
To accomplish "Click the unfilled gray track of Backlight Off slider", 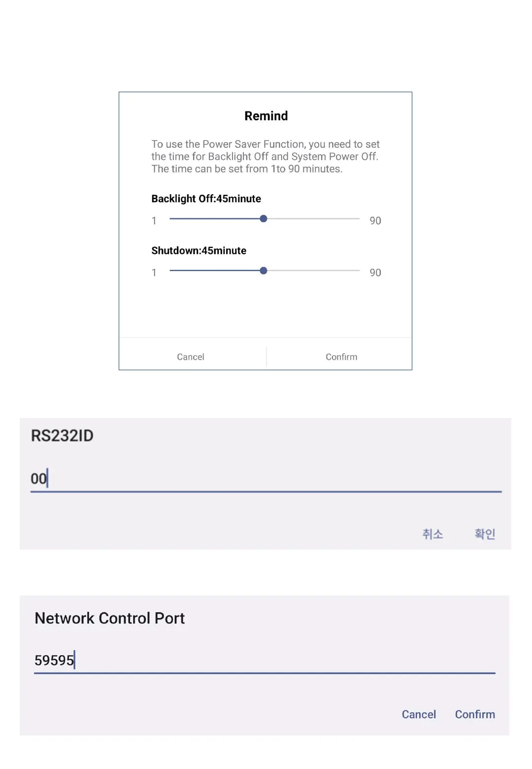I will coord(313,218).
